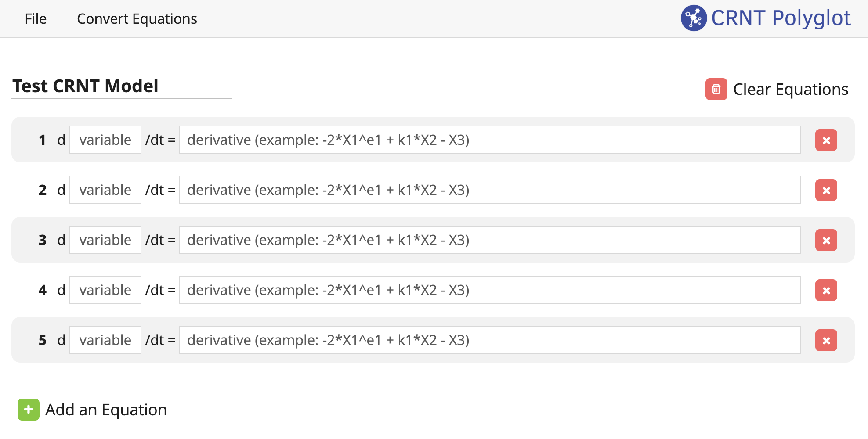This screenshot has height=439, width=868.
Task: Click the variable field of equation 5
Action: [105, 340]
